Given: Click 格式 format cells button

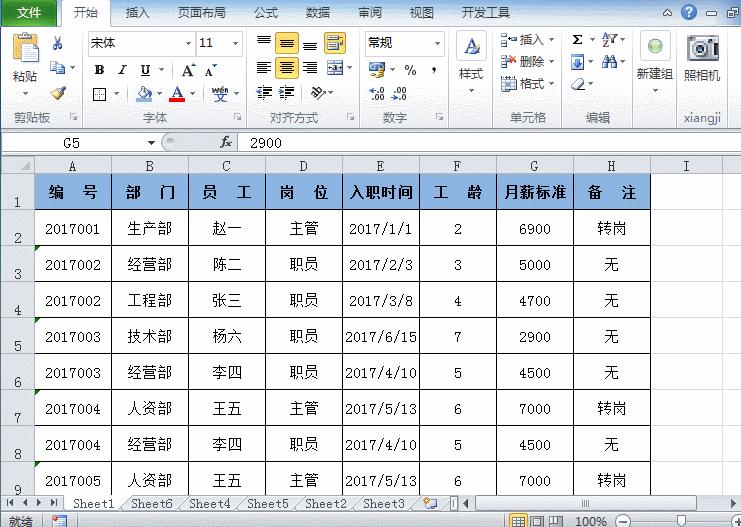Looking at the screenshot, I should pos(527,84).
